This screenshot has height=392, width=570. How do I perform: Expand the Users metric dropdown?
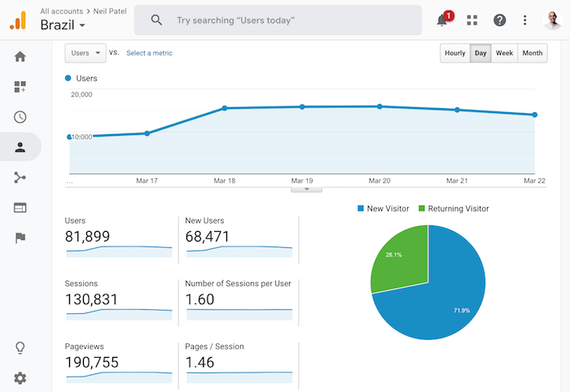tap(85, 53)
